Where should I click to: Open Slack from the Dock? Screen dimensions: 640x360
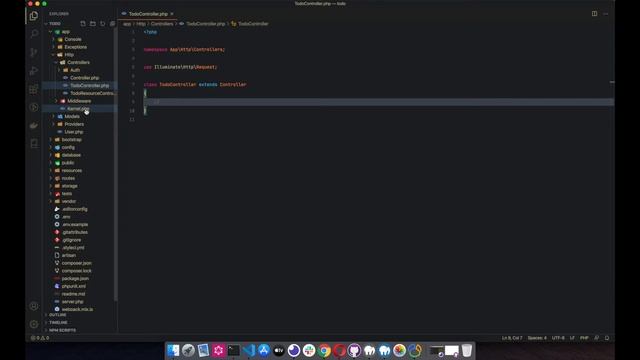point(309,350)
